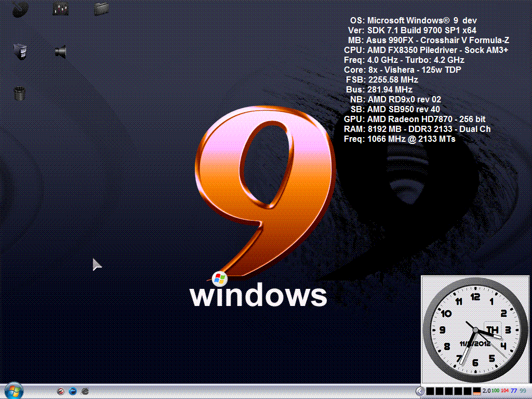This screenshot has height=399, width=532.
Task: Click the red 104 tray reading
Action: [x=504, y=391]
